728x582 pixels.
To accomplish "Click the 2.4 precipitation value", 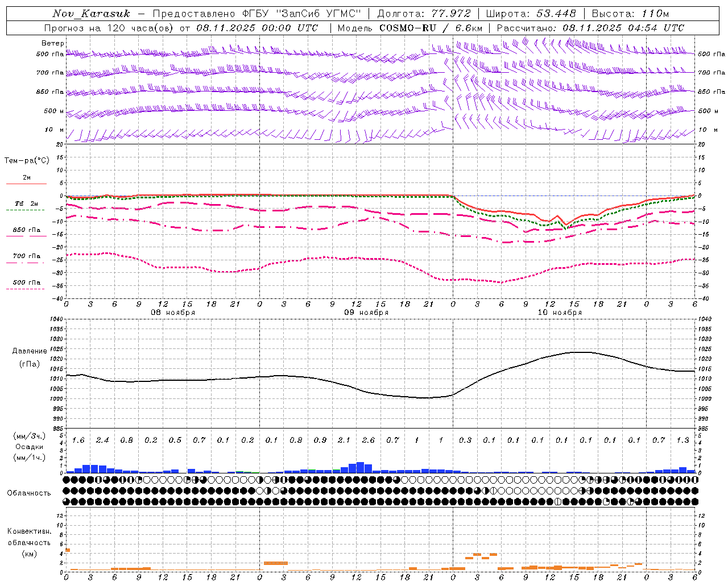I will coord(102,440).
